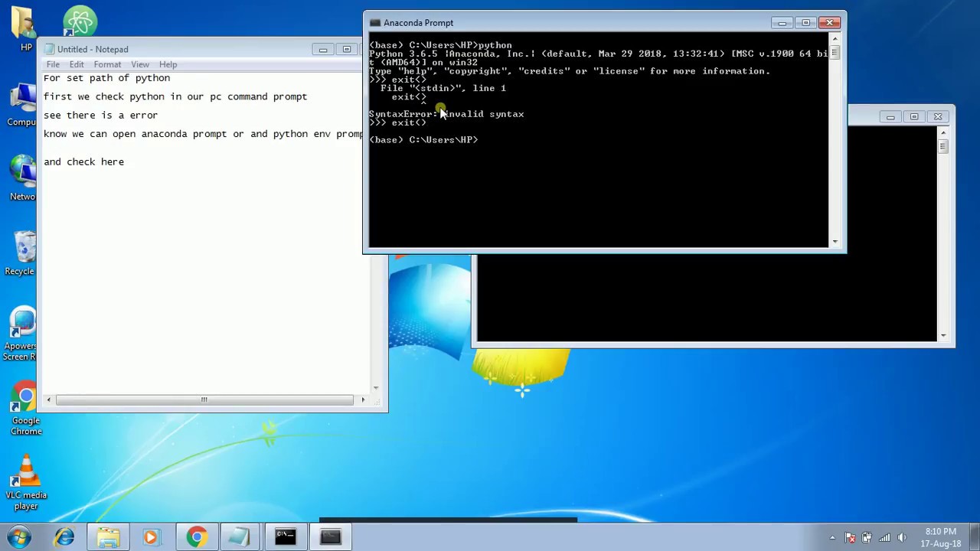980x551 pixels.
Task: Launch Internet Explorer from the taskbar
Action: 64,536
